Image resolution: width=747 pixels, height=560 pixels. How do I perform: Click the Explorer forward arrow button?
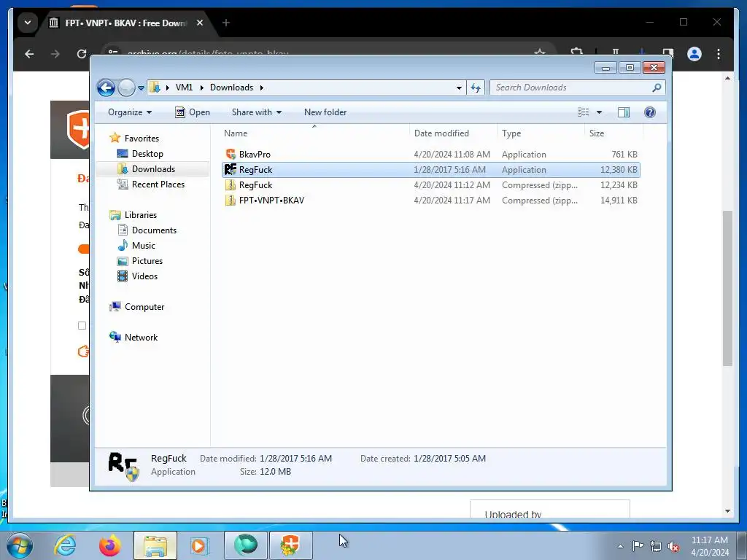pos(126,87)
